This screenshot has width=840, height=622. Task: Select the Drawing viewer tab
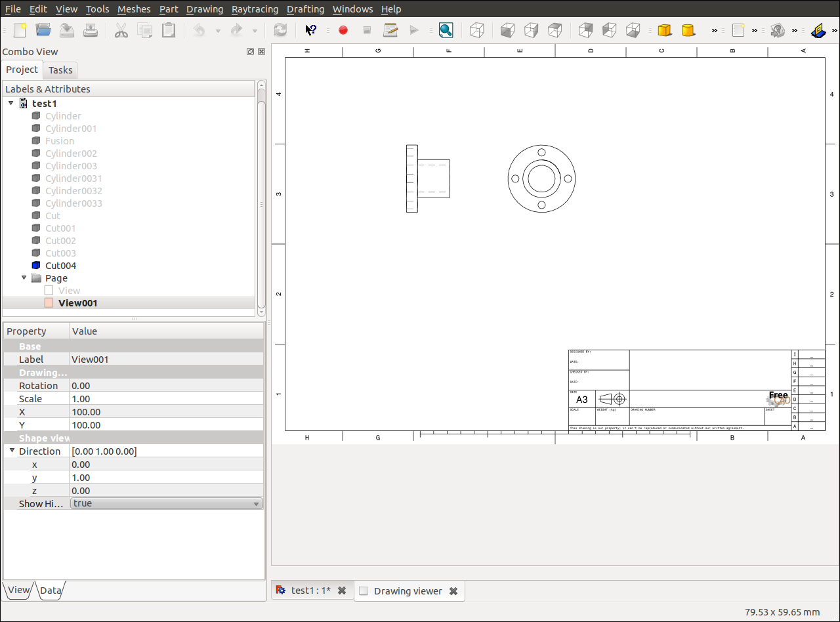pos(408,591)
